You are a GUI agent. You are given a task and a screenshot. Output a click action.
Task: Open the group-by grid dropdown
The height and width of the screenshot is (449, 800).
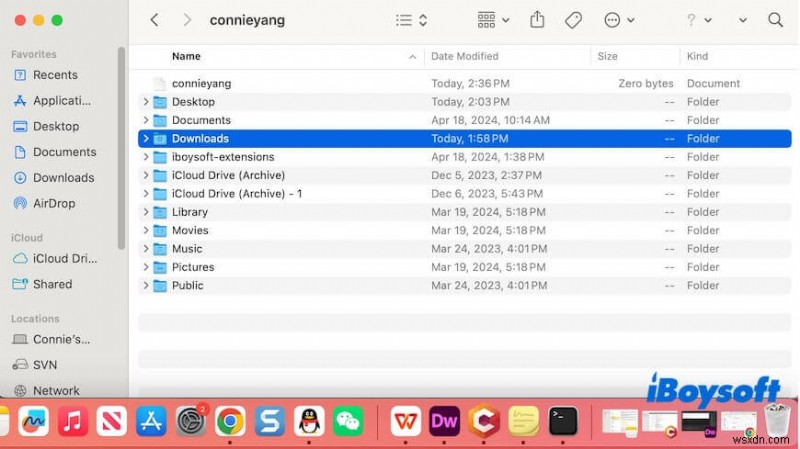click(x=493, y=20)
